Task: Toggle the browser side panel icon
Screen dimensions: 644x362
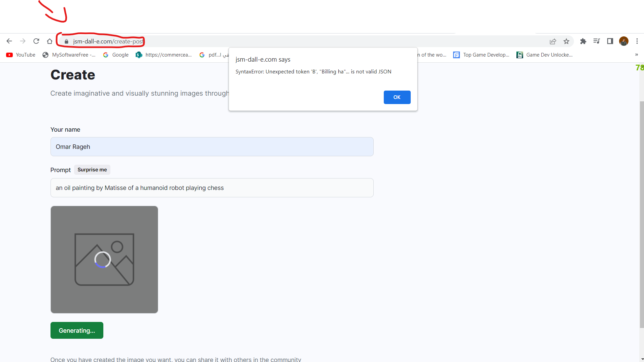Action: click(610, 41)
